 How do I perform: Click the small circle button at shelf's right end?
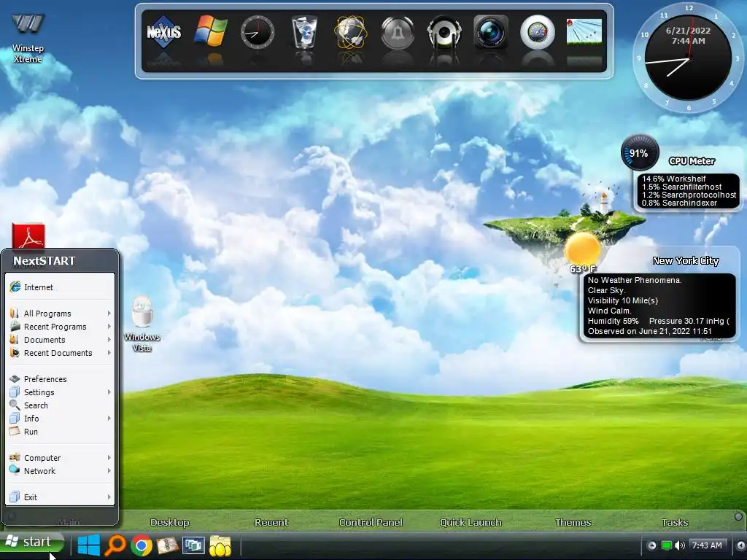[738, 517]
